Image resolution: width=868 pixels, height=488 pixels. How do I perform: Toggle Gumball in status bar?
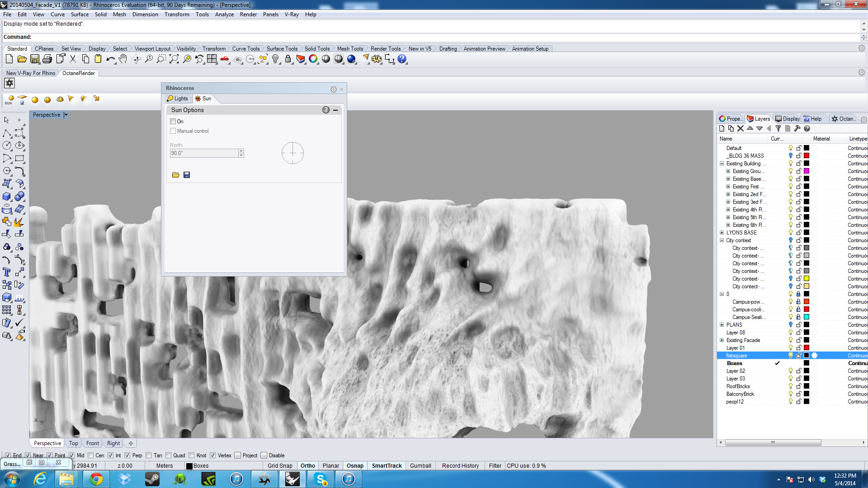[420, 466]
